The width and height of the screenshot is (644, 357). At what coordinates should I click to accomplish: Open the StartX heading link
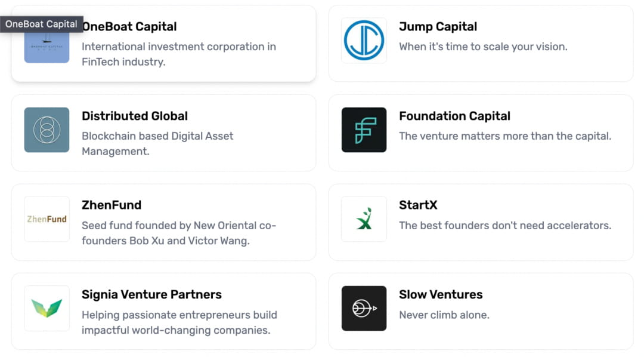tap(418, 205)
